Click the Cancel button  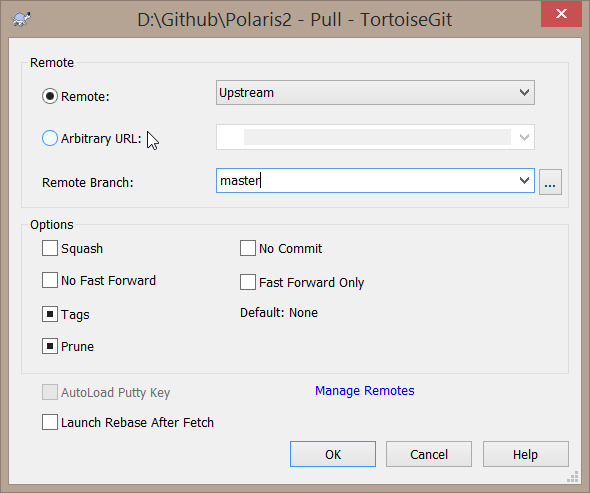(x=429, y=454)
